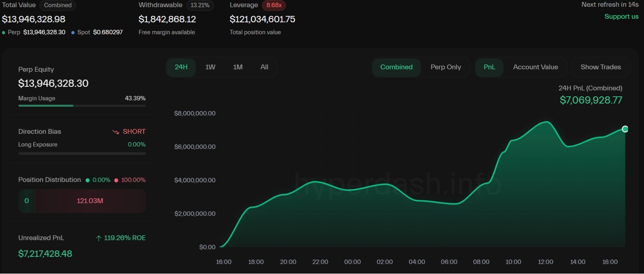Select the PnL chart mode
644x274 pixels.
(x=489, y=67)
